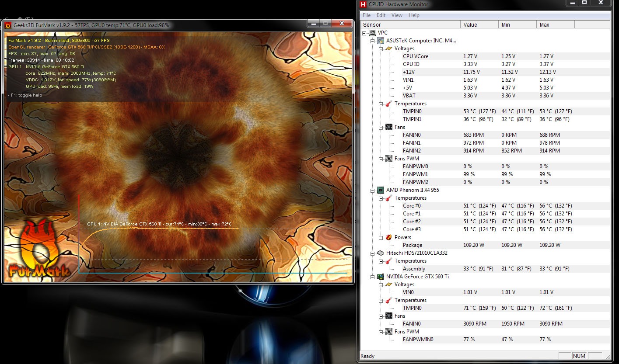619x364 pixels.
Task: Collapse the motherboard Fans PWM group expander
Action: pos(381,159)
